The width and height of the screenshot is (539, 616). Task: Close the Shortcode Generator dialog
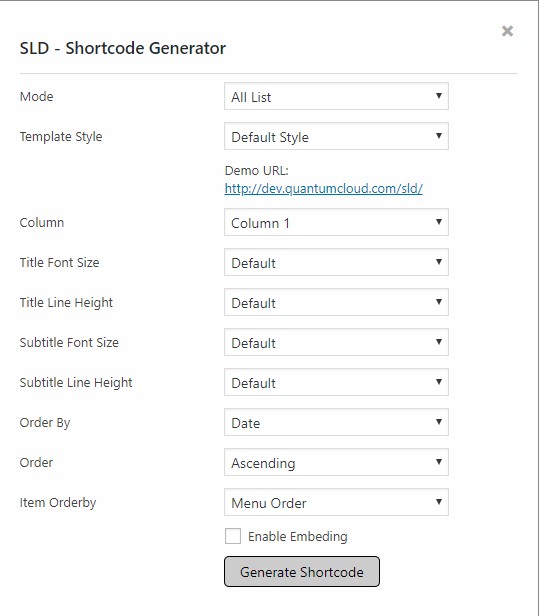(x=507, y=31)
